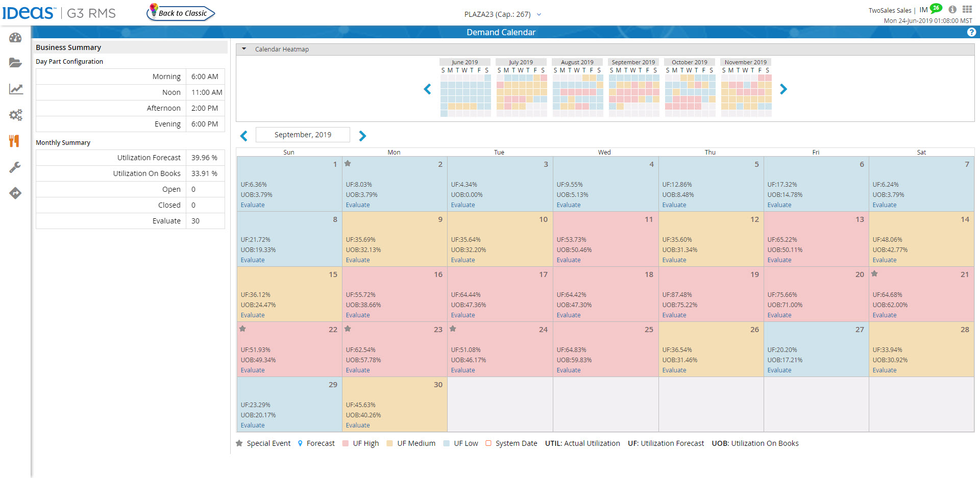Click special event star on September 23

pyautogui.click(x=348, y=329)
